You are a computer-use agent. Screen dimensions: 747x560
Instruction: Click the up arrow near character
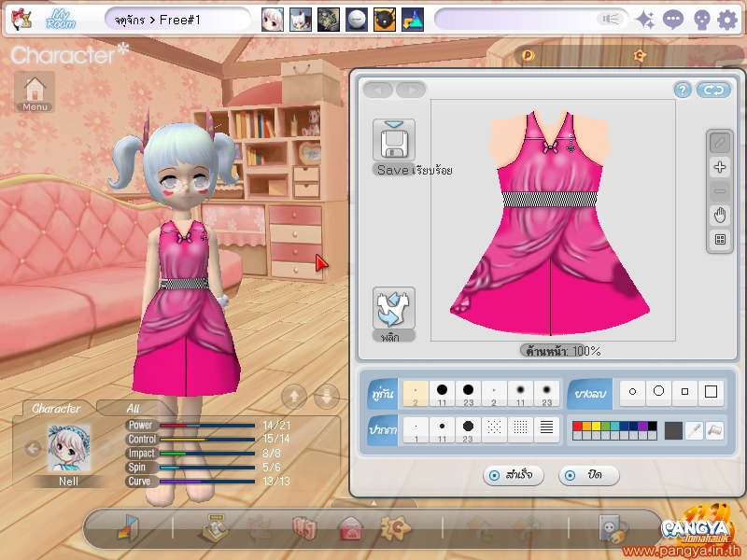tap(294, 396)
